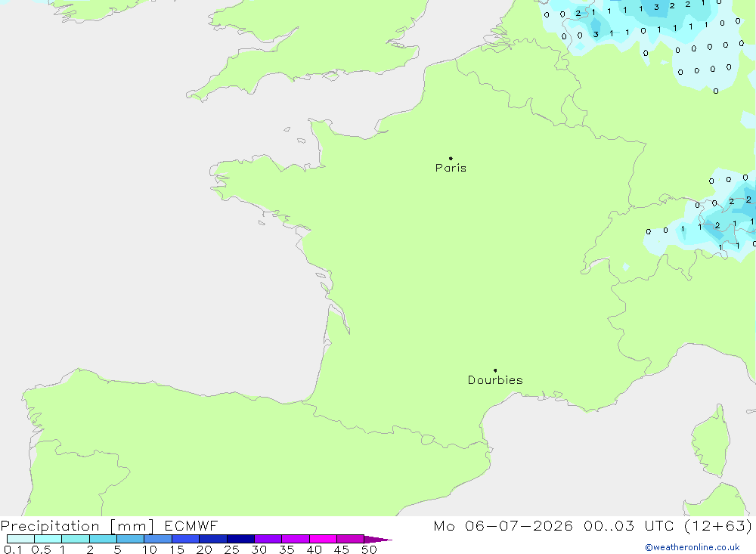Click the '0.1' legend scale label

point(13,549)
